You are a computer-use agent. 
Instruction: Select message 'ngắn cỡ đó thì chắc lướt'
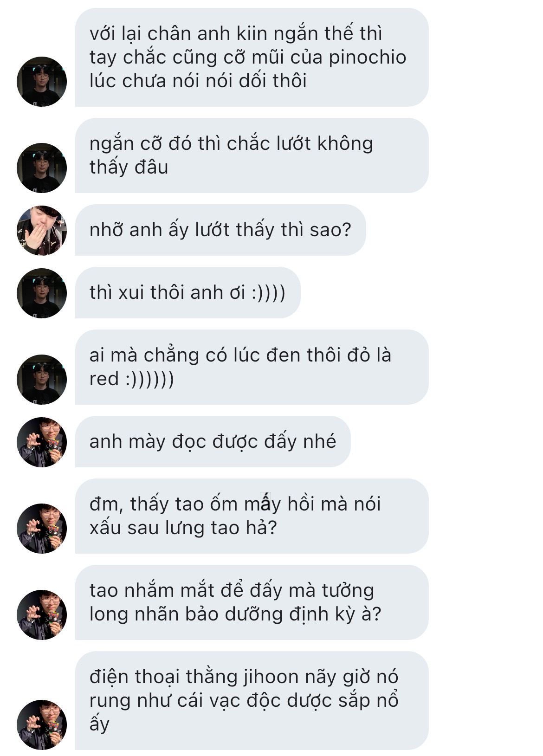[252, 155]
